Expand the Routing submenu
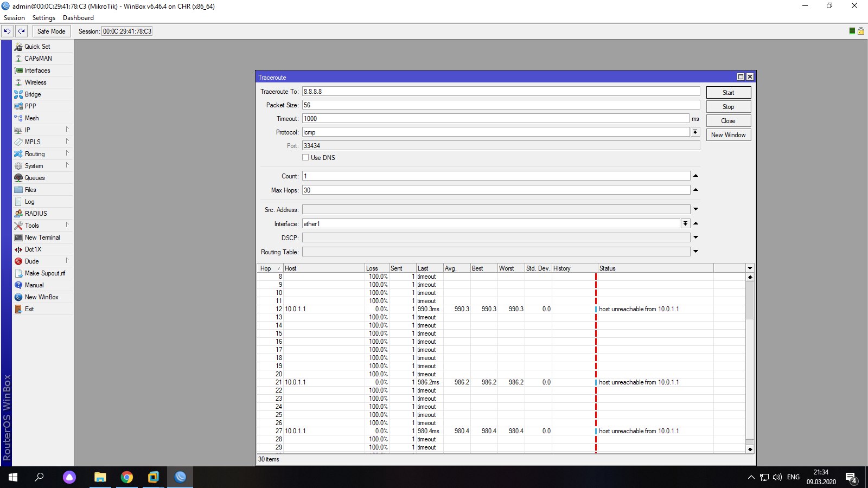This screenshot has height=488, width=868. pyautogui.click(x=43, y=154)
